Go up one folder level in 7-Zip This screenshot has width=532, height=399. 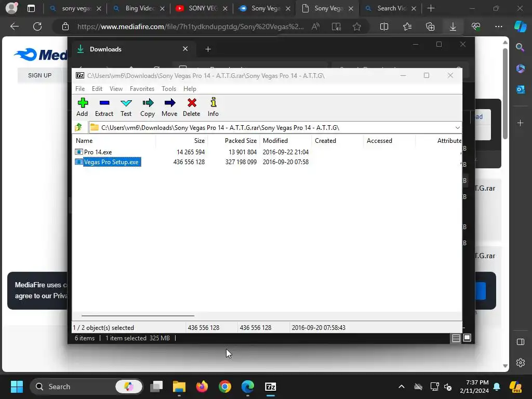pyautogui.click(x=79, y=128)
